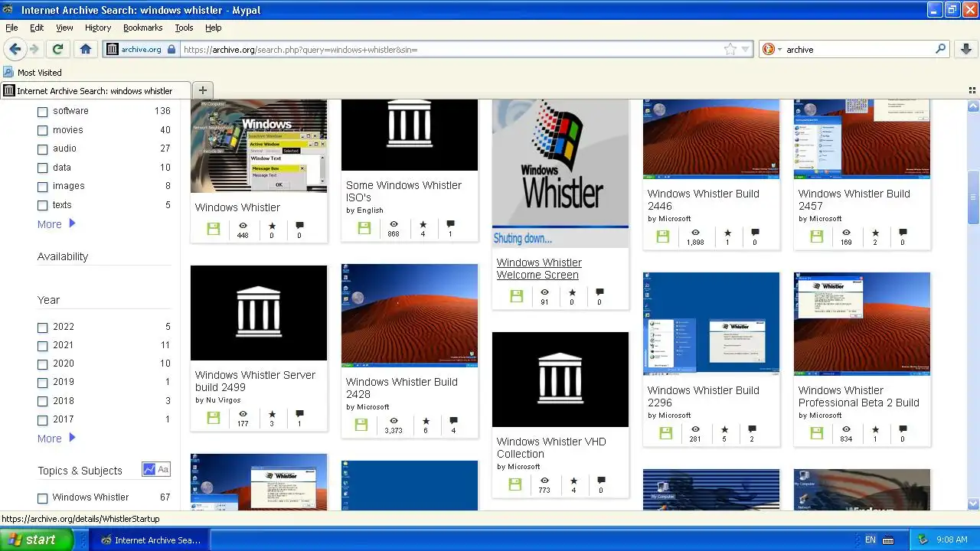Open the Windows Whistler VHD Collection title
The image size is (980, 551).
(x=551, y=448)
